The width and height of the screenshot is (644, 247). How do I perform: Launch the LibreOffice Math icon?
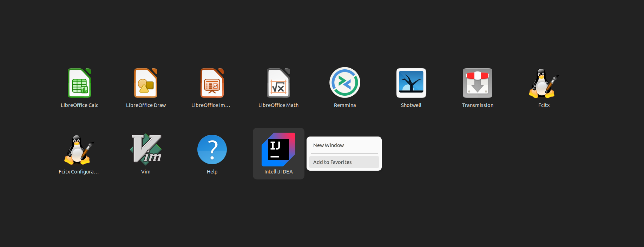point(278,83)
